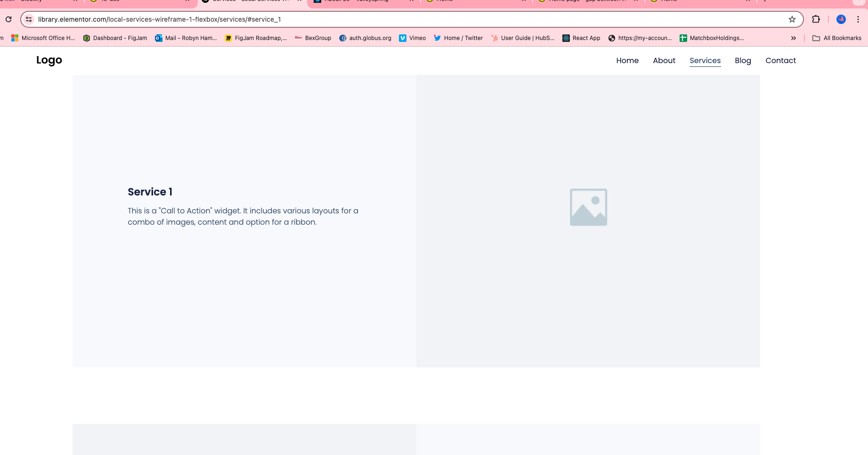Viewport: 868px width, 455px height.
Task: Open the Blog navigation link
Action: point(743,60)
